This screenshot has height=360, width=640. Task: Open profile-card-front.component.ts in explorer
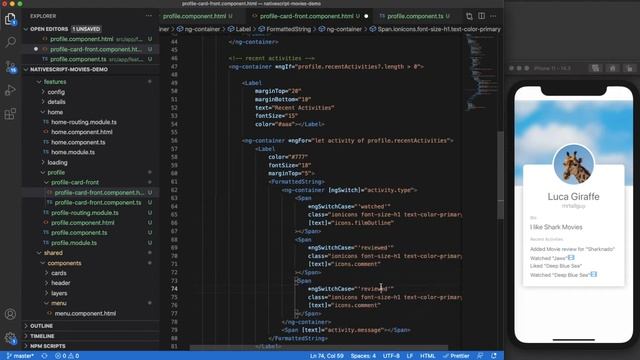(98, 202)
